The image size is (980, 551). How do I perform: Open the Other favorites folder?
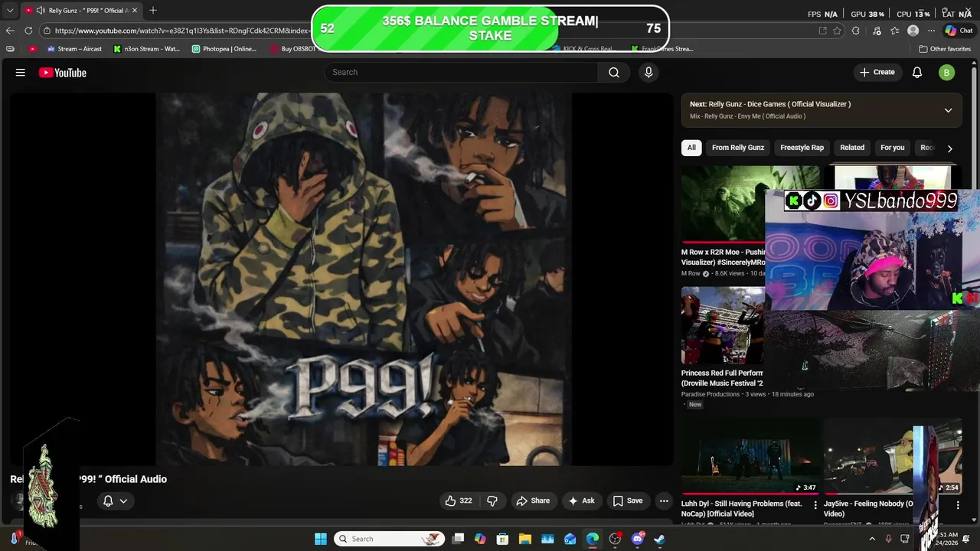click(x=945, y=48)
